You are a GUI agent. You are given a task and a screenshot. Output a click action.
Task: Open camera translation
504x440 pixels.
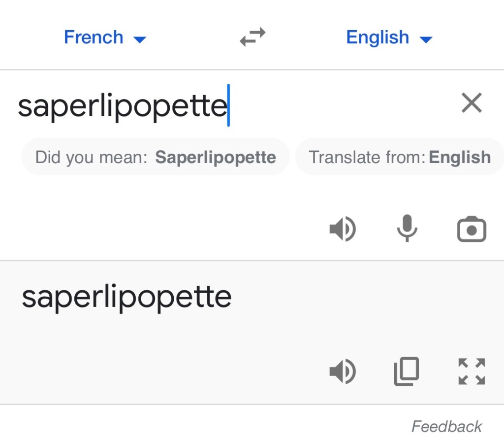tap(472, 230)
